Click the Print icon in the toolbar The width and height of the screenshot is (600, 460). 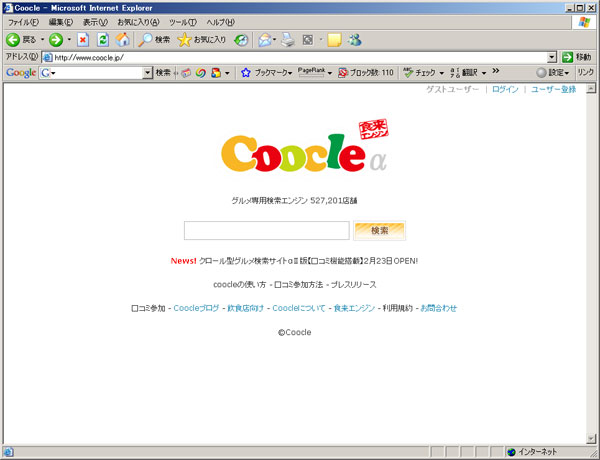click(288, 40)
